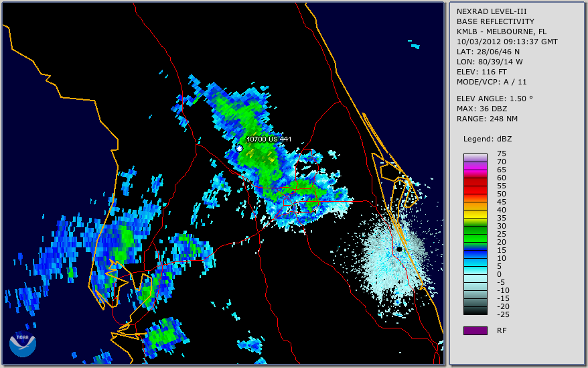Click the purple RF color swatch
The image size is (588, 368).
pos(475,330)
